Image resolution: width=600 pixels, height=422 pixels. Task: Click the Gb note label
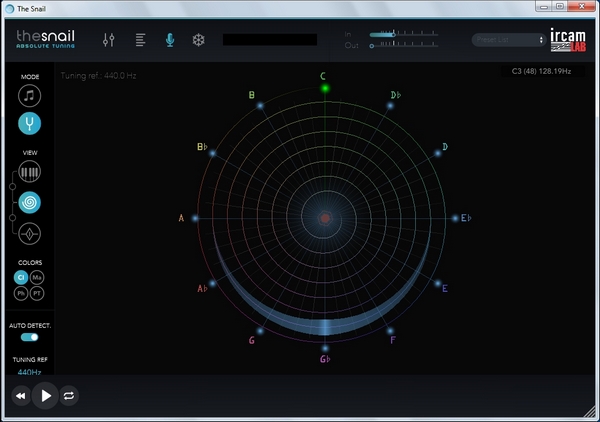tap(325, 359)
